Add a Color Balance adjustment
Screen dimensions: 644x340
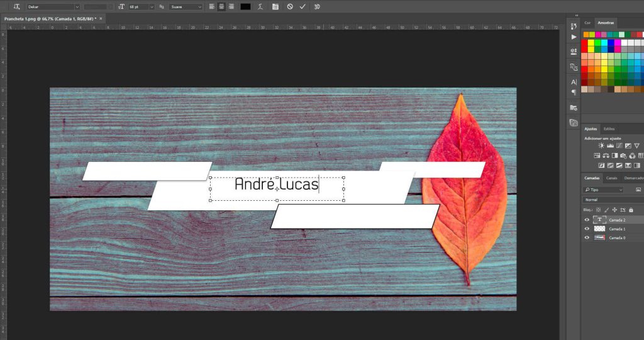point(606,156)
